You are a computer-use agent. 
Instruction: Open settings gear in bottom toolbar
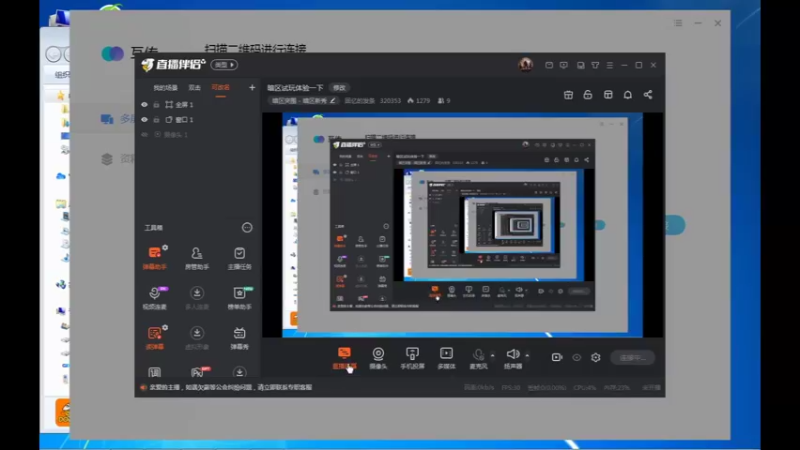595,357
